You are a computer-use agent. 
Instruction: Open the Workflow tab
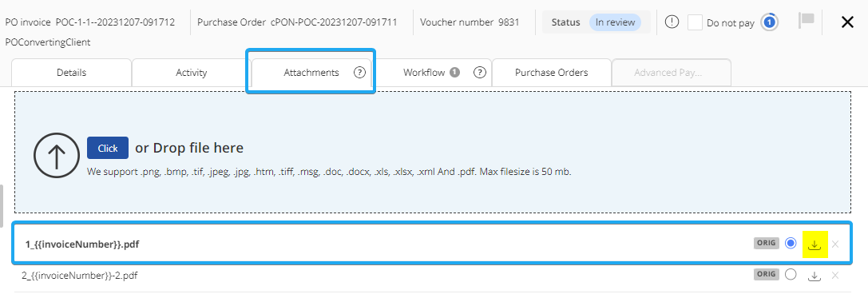(424, 73)
